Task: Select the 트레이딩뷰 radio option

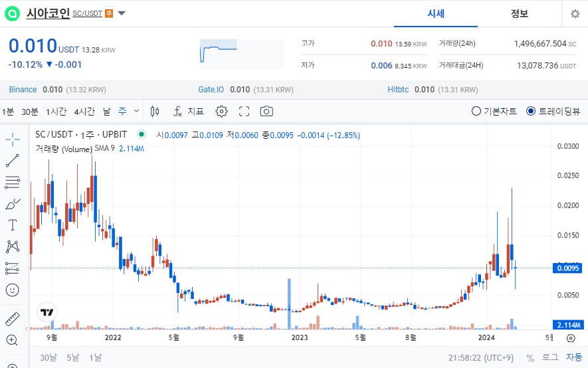Action: pos(553,112)
